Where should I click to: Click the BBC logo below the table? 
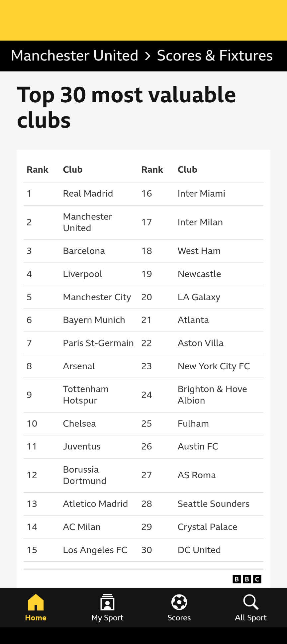click(x=247, y=579)
